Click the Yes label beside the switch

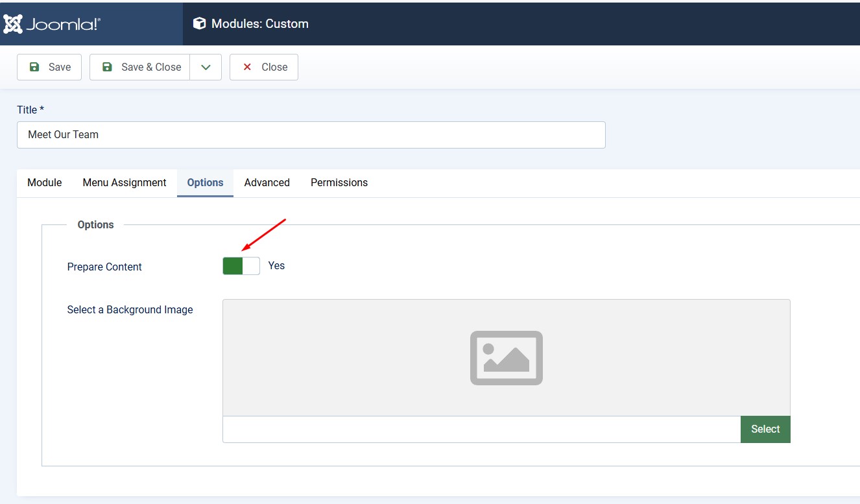pyautogui.click(x=276, y=266)
